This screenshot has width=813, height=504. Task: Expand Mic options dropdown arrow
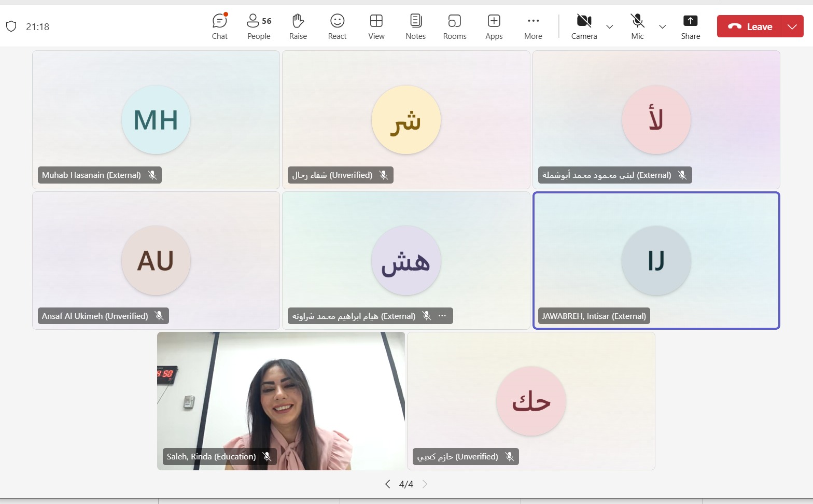(663, 26)
